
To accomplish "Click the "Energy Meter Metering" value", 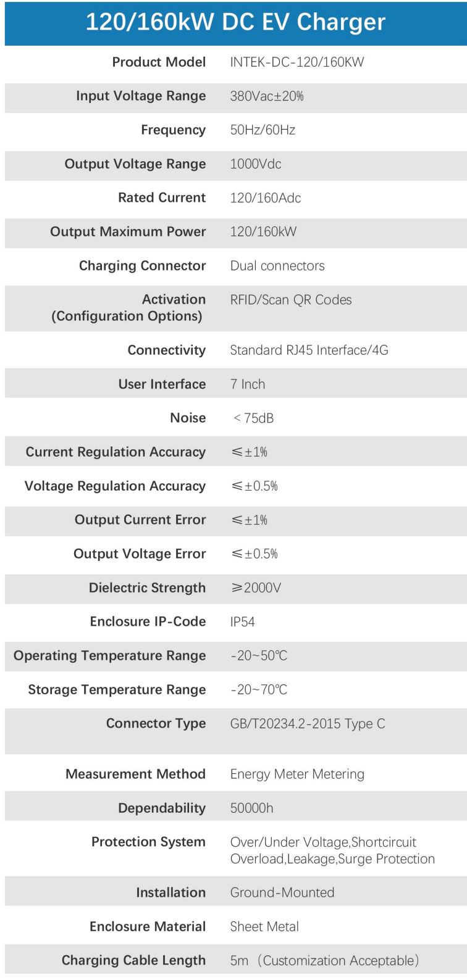I will coord(297,774).
